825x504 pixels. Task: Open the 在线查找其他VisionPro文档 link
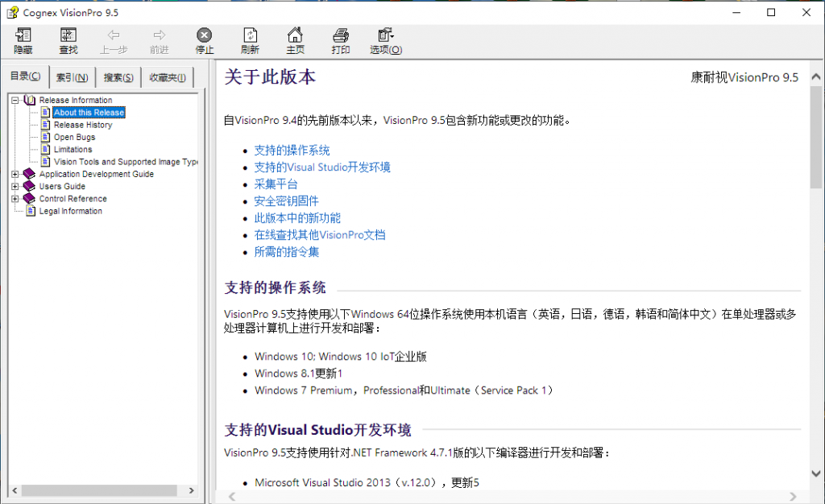320,234
